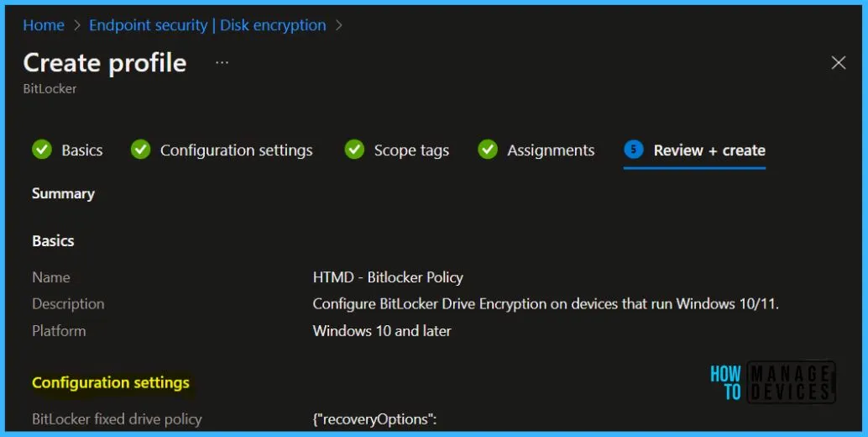This screenshot has height=437, width=868.
Task: Open Endpoint security | Disk encryption breadcrumb
Action: click(207, 25)
